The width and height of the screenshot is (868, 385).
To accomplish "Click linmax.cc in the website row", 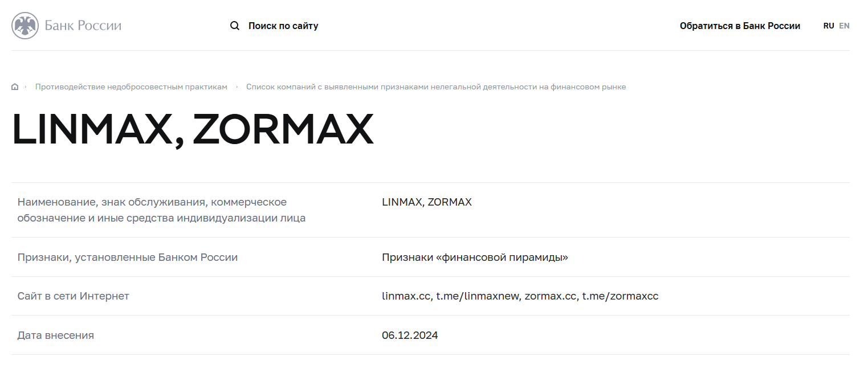I will 406,296.
